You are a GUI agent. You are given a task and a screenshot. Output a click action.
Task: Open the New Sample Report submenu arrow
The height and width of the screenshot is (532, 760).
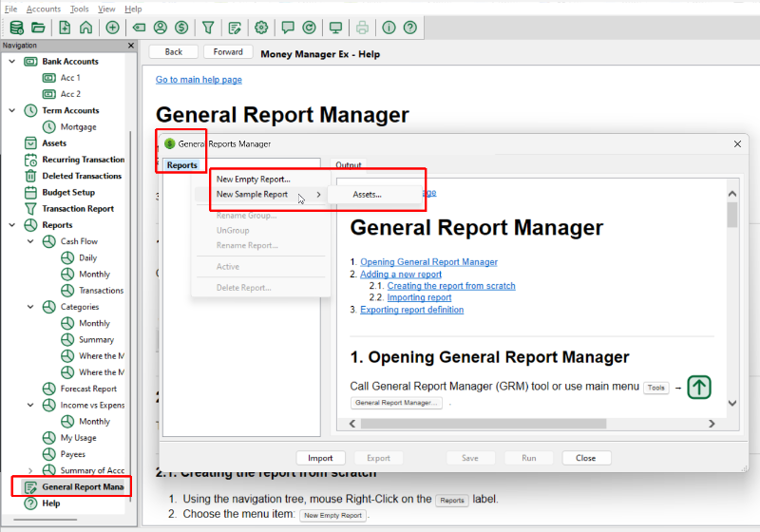318,195
